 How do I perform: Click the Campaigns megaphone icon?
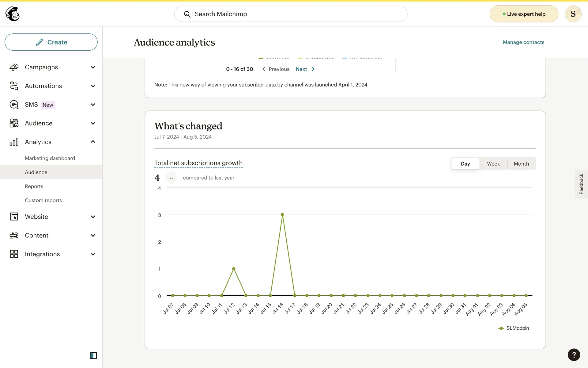(x=14, y=67)
